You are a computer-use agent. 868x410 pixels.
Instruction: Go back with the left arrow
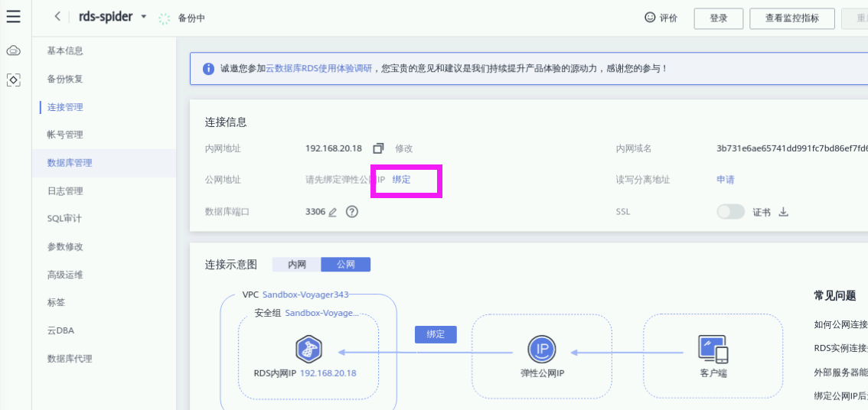[x=57, y=17]
